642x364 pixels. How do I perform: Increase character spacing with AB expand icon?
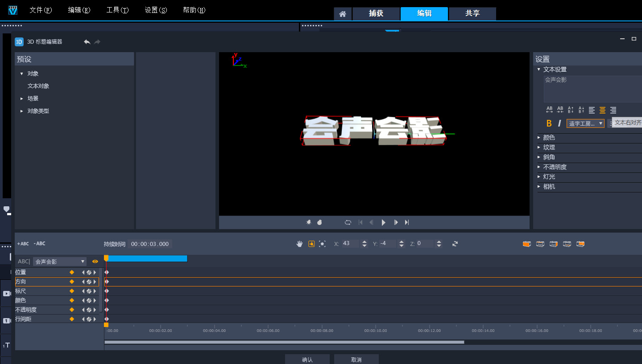tap(549, 110)
